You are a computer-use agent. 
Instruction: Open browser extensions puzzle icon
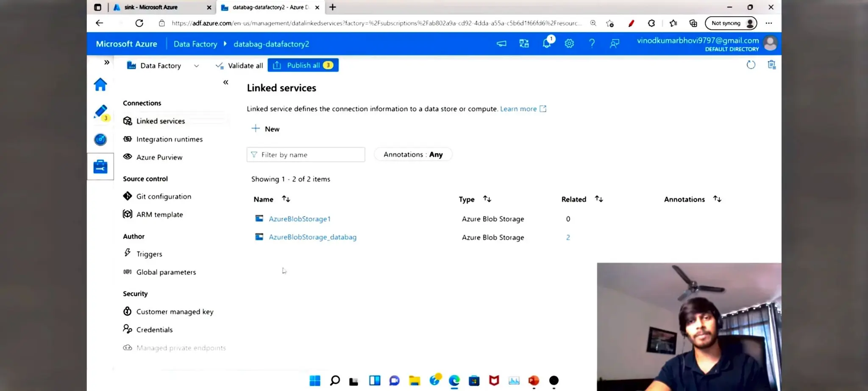click(x=651, y=23)
